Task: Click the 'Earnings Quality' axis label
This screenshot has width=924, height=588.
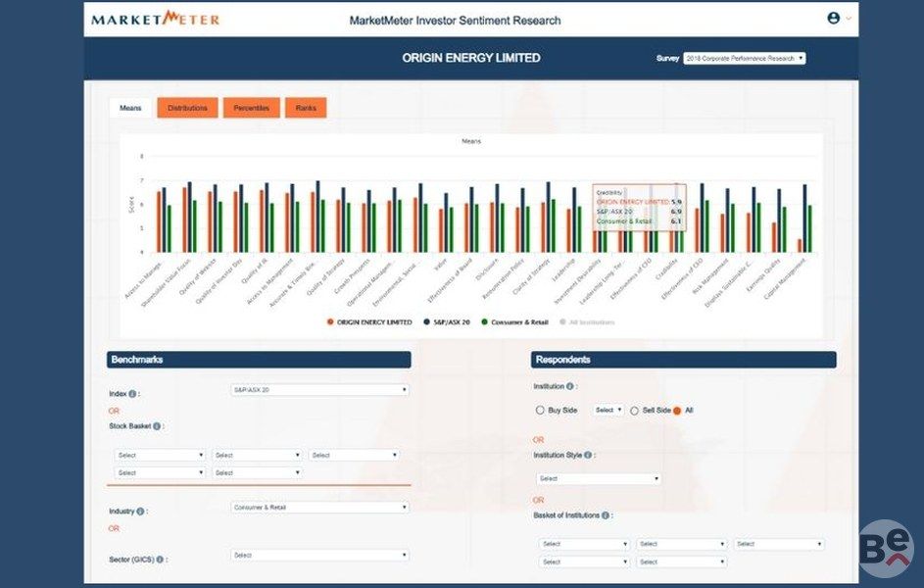Action: pos(763,275)
